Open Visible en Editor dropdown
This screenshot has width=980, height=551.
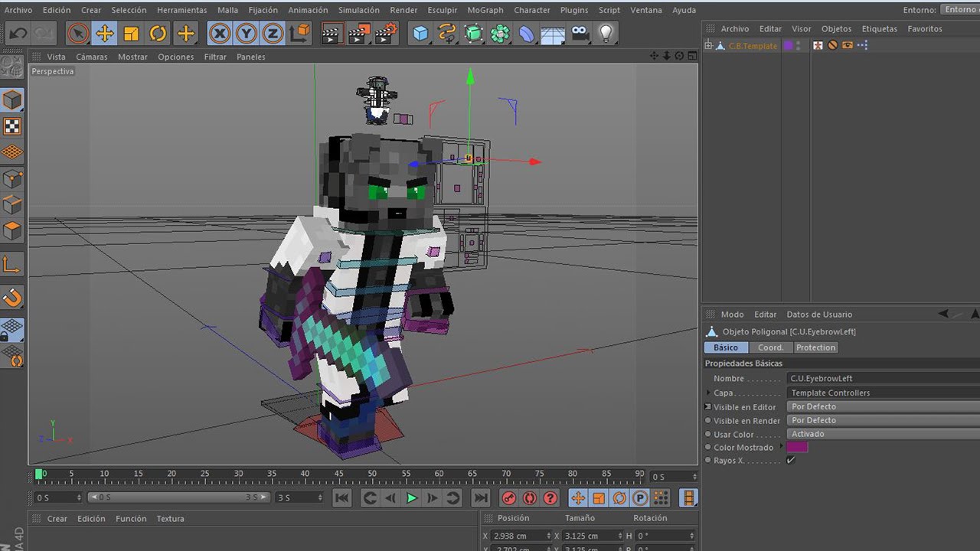coord(884,406)
